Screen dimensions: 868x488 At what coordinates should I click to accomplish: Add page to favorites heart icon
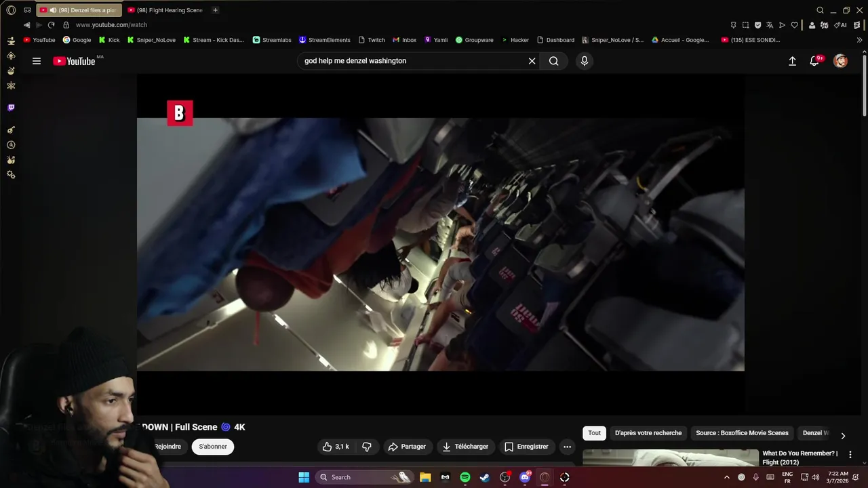(x=794, y=25)
